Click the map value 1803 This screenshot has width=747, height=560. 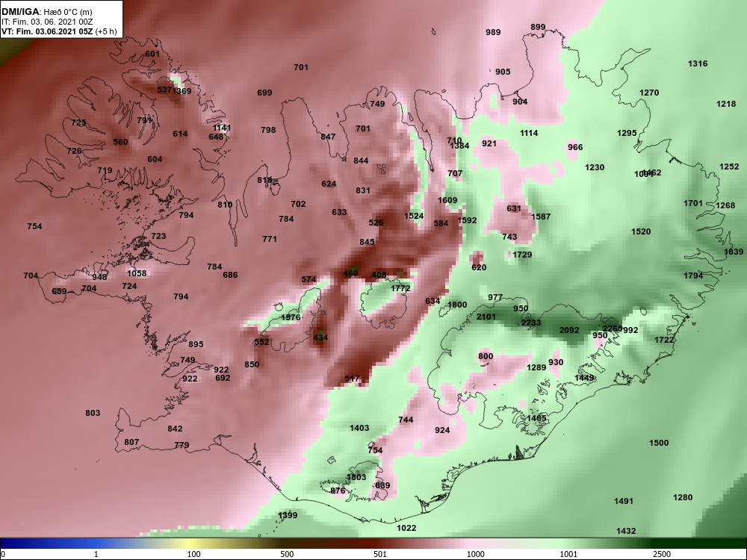tap(356, 478)
